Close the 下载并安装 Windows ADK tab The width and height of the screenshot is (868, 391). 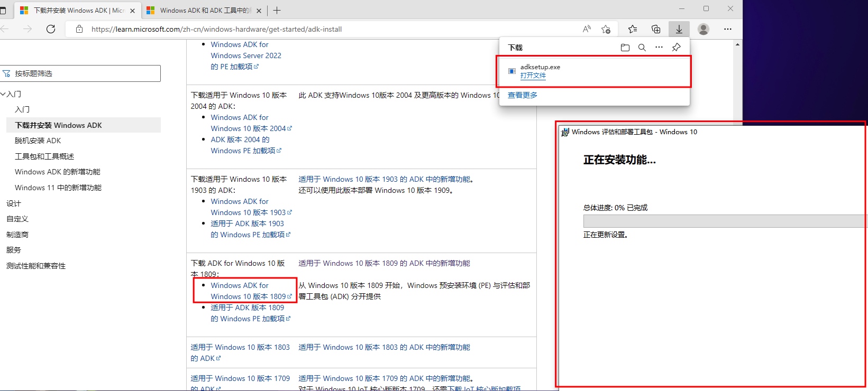click(132, 11)
